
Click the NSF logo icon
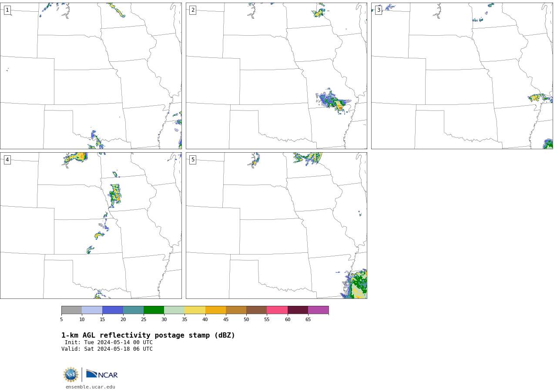pos(71,375)
